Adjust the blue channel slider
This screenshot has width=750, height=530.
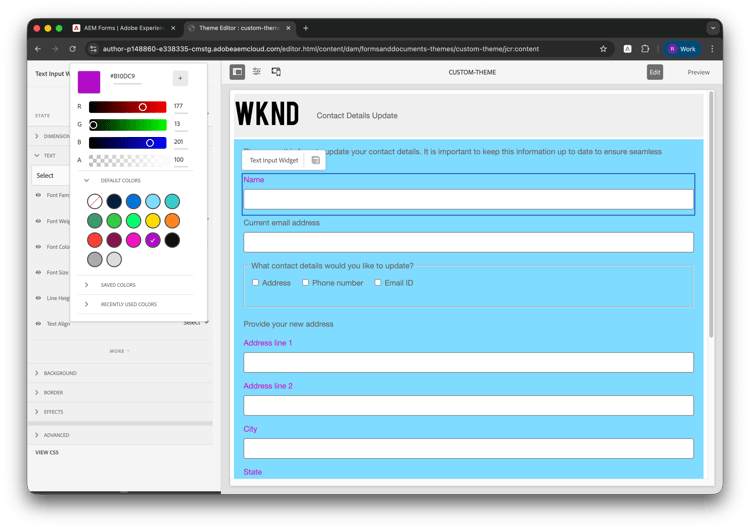[x=128, y=143]
